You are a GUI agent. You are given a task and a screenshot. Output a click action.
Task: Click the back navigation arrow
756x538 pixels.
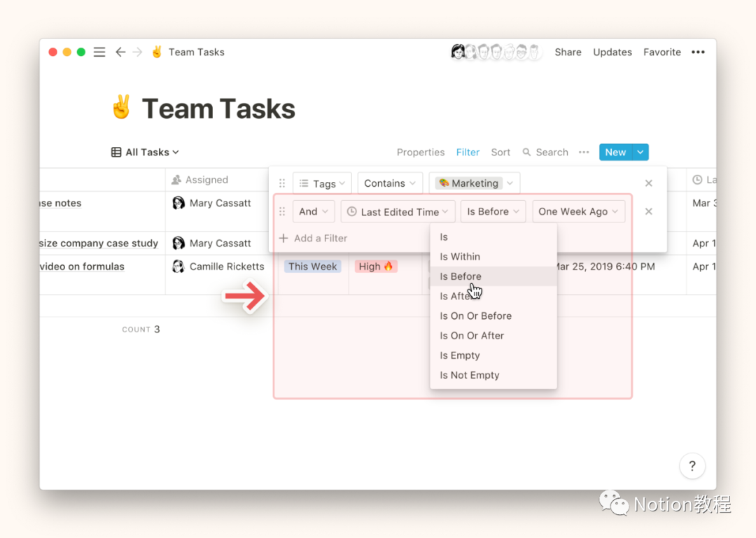120,52
